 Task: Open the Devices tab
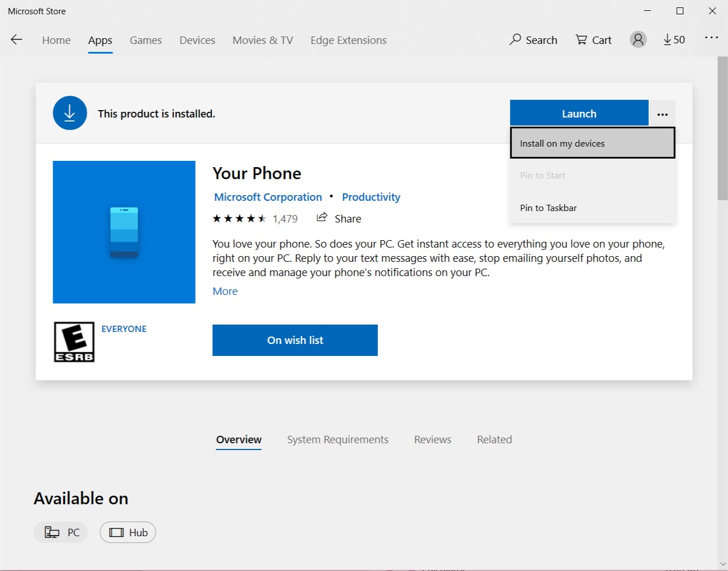197,41
